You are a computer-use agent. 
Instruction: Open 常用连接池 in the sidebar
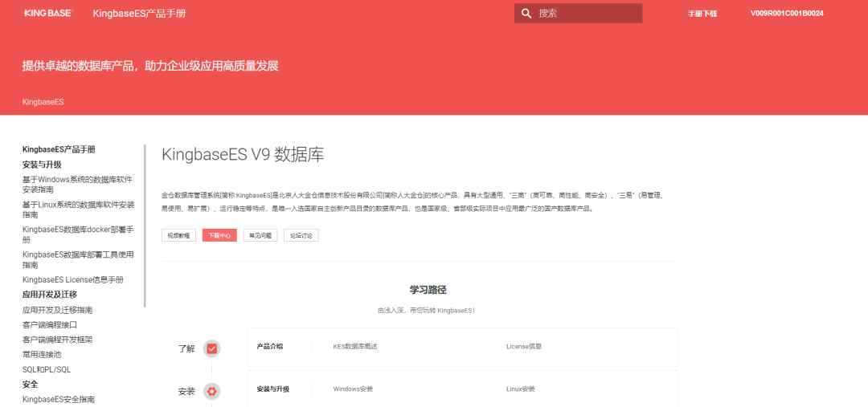point(42,355)
